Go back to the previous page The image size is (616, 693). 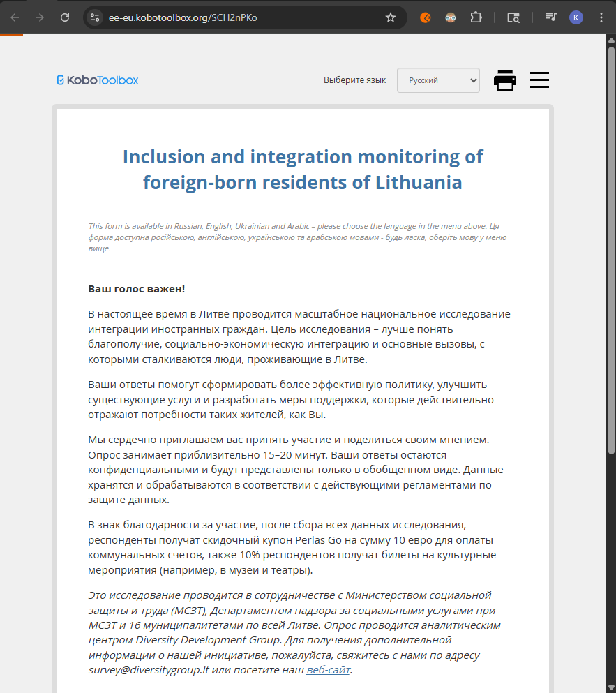click(x=15, y=17)
